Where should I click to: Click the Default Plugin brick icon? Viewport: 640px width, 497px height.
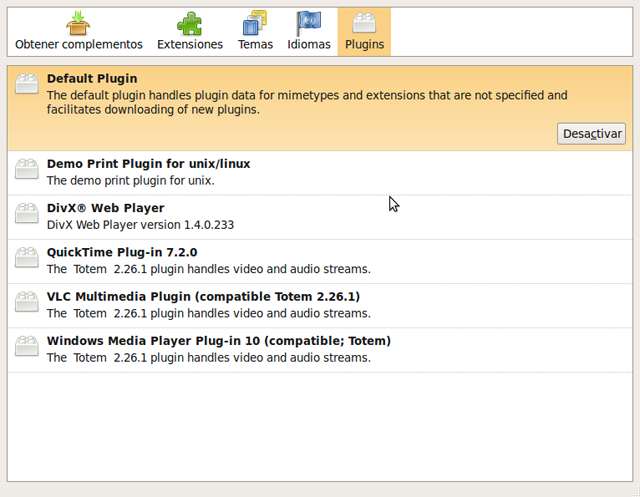[27, 84]
